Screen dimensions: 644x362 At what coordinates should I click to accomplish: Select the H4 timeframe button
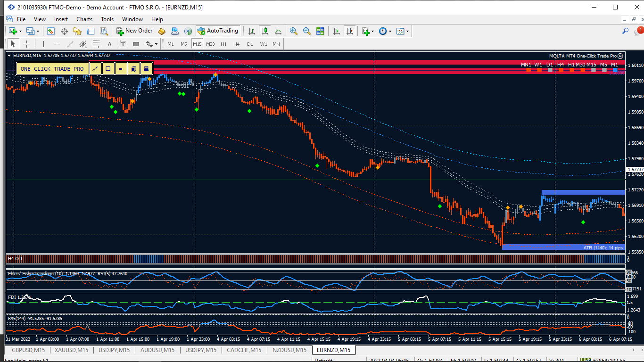click(237, 44)
